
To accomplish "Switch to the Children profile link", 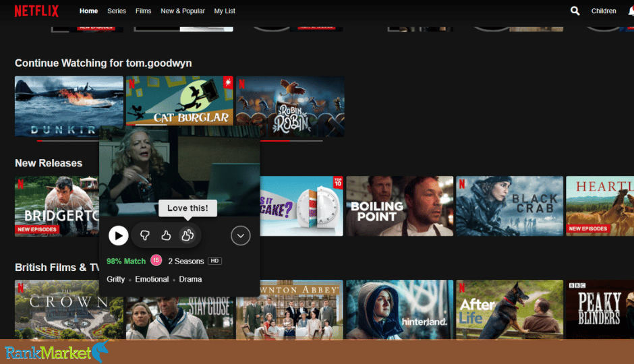I will tap(603, 11).
